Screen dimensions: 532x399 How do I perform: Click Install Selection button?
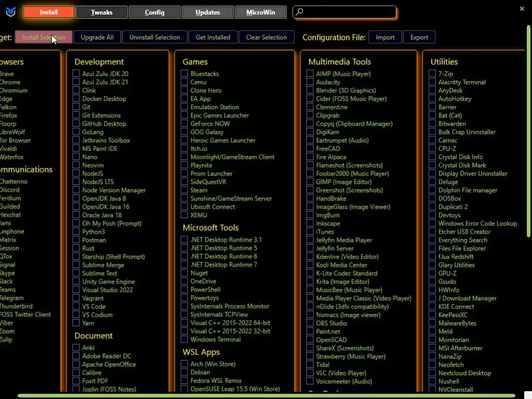tap(44, 37)
